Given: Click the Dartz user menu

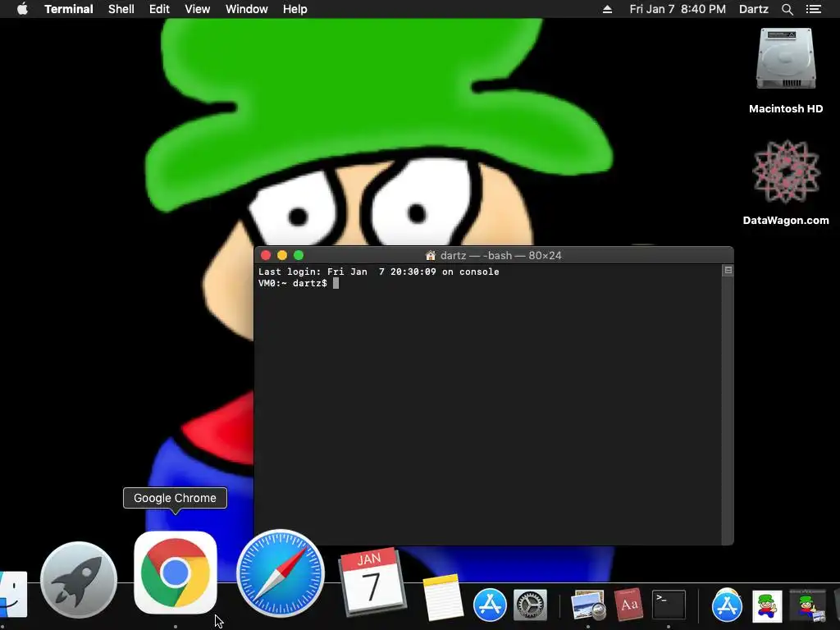Looking at the screenshot, I should pyautogui.click(x=754, y=9).
